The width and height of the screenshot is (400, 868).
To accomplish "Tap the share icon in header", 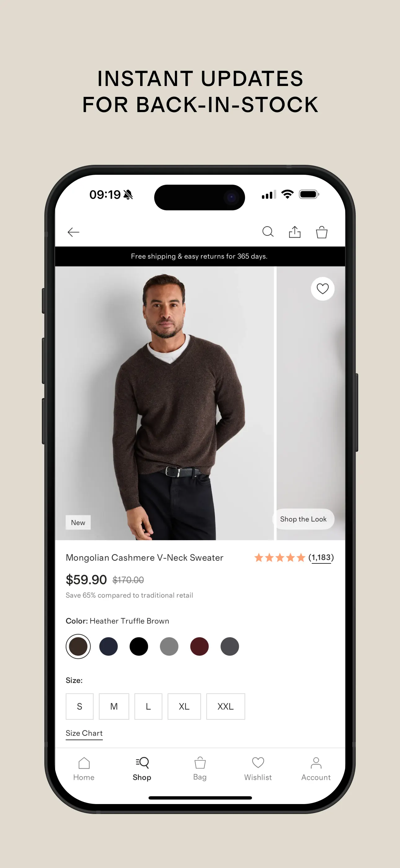I will pyautogui.click(x=295, y=232).
